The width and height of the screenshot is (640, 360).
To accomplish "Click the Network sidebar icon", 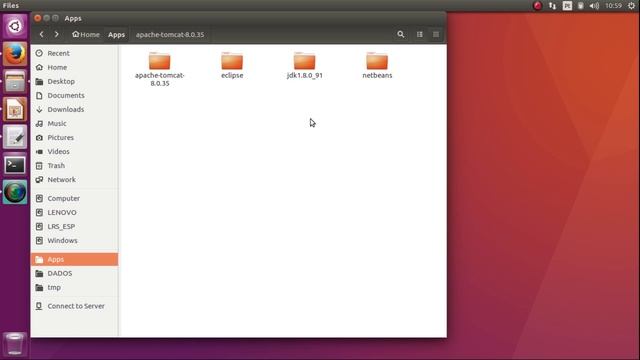I will pyautogui.click(x=39, y=180).
